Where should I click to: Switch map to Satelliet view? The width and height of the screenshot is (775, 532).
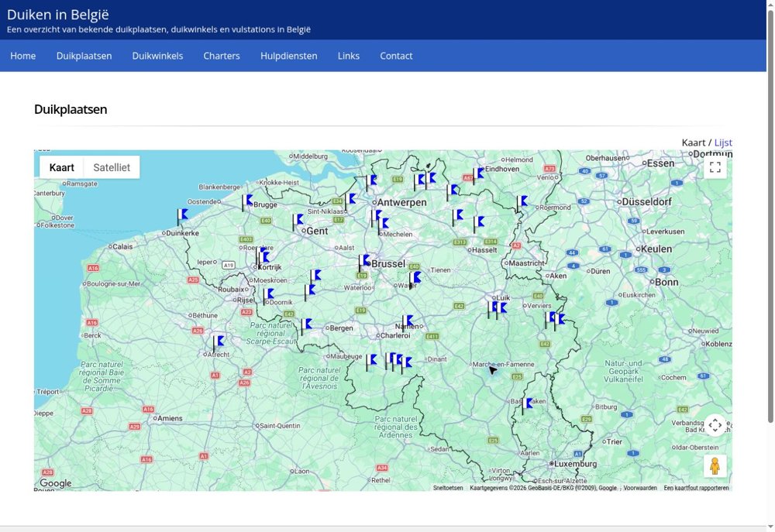click(x=112, y=167)
